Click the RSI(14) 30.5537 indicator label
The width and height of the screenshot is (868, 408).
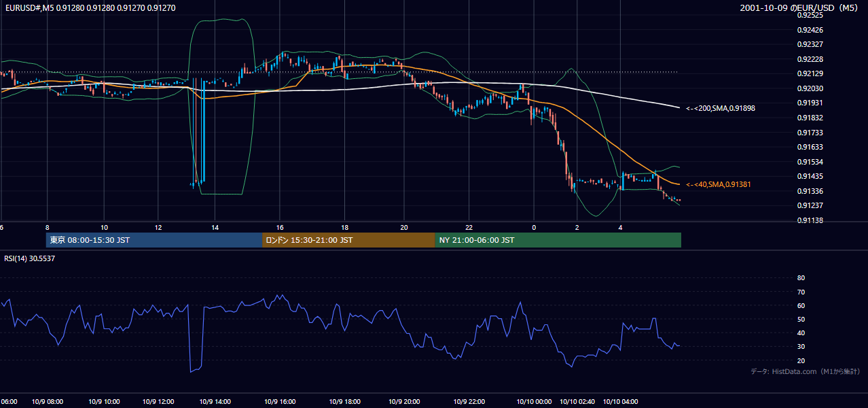coord(29,258)
